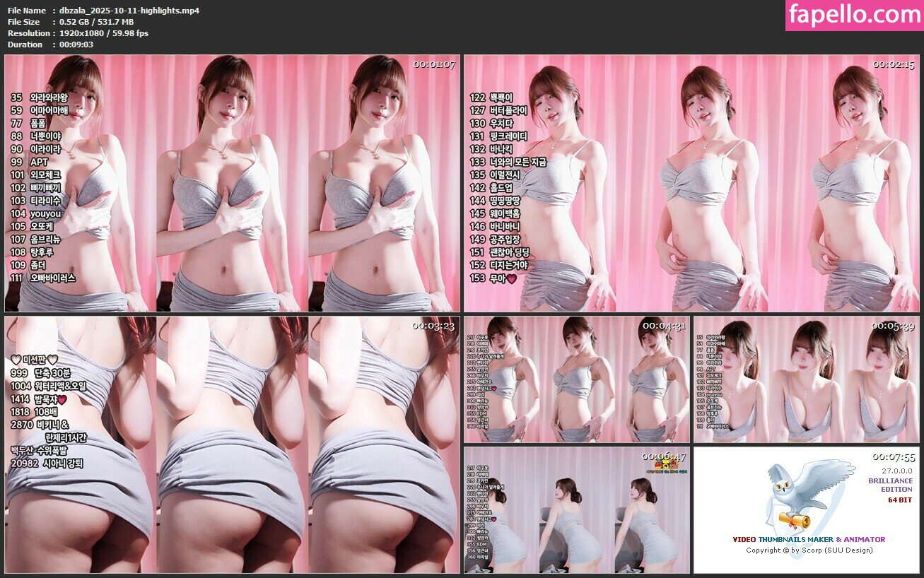This screenshot has width=924, height=578.
Task: Click the Video Thumbnails Maker & Animator title
Action: [809, 539]
